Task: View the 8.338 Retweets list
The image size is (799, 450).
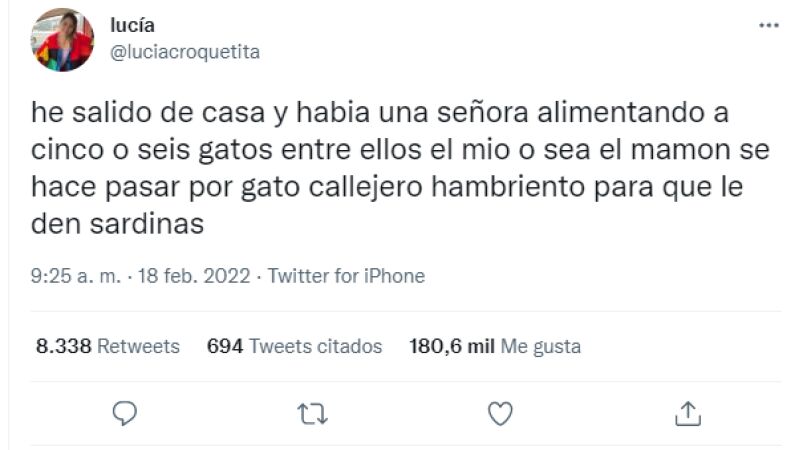Action: pyautogui.click(x=108, y=347)
